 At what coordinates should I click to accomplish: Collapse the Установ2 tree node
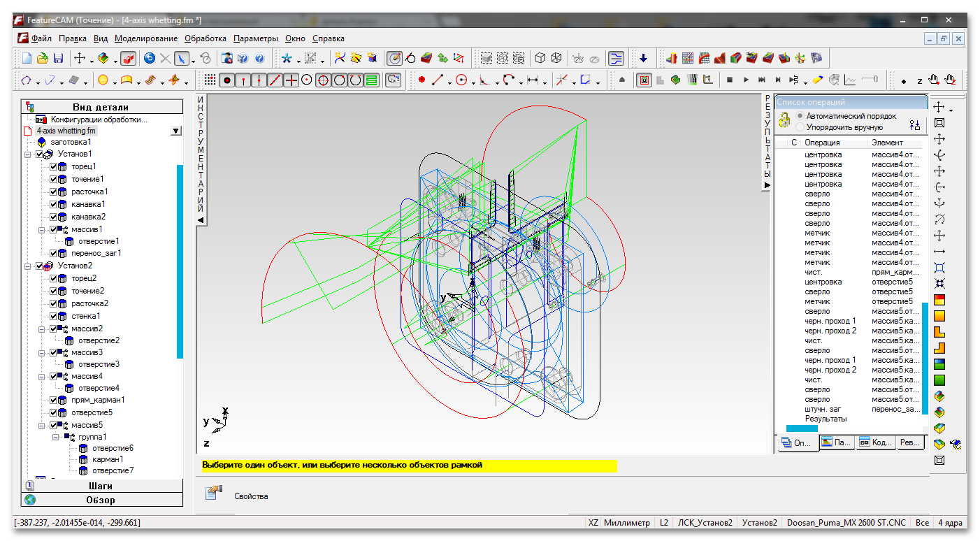[29, 266]
